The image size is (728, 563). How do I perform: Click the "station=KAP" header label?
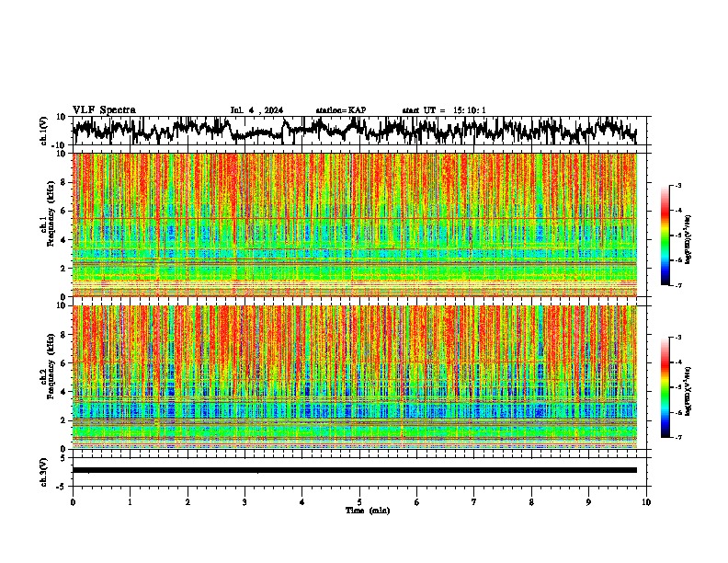pyautogui.click(x=340, y=110)
